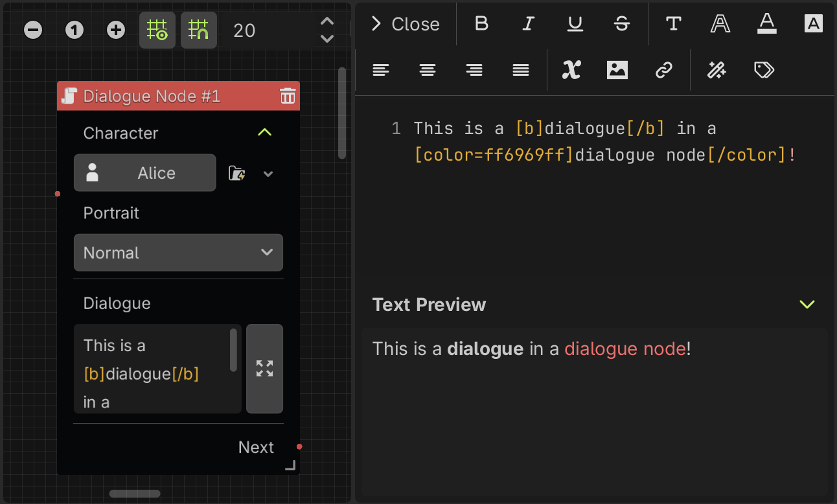
Task: Zoom out the graph with minus icon
Action: 33,30
